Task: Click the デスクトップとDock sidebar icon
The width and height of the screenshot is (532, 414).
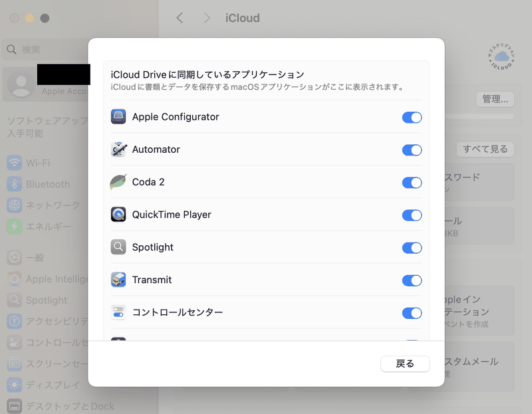Action: (14, 406)
